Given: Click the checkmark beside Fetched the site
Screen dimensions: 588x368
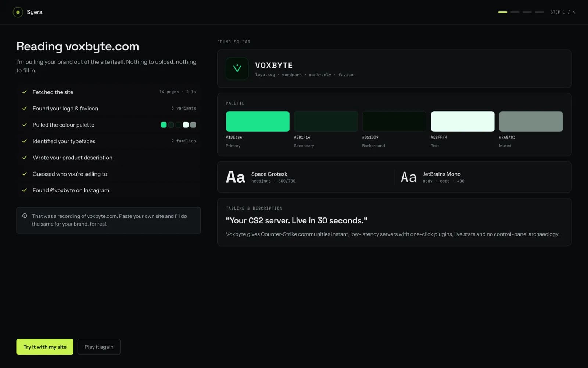Looking at the screenshot, I should click(25, 92).
